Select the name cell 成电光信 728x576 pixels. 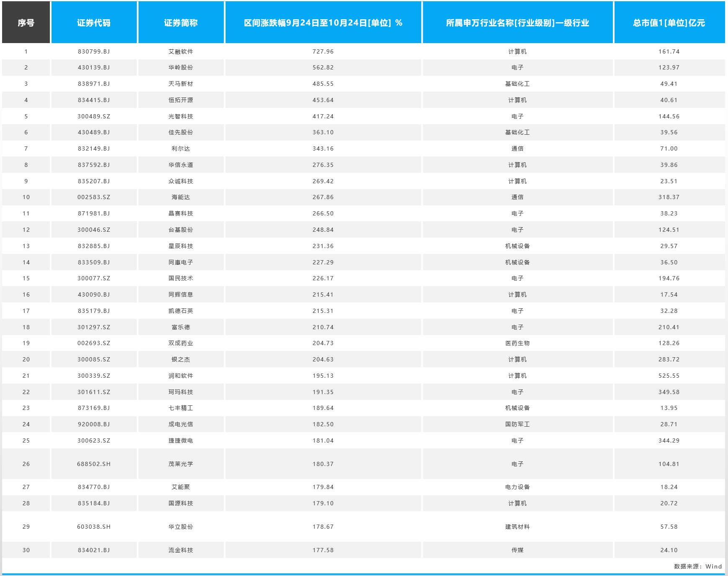[181, 424]
